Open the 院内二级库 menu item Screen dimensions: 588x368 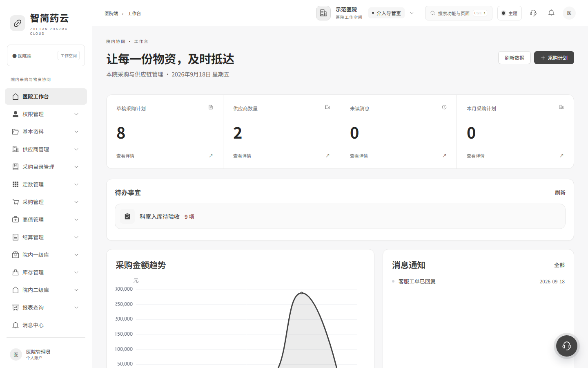click(46, 290)
